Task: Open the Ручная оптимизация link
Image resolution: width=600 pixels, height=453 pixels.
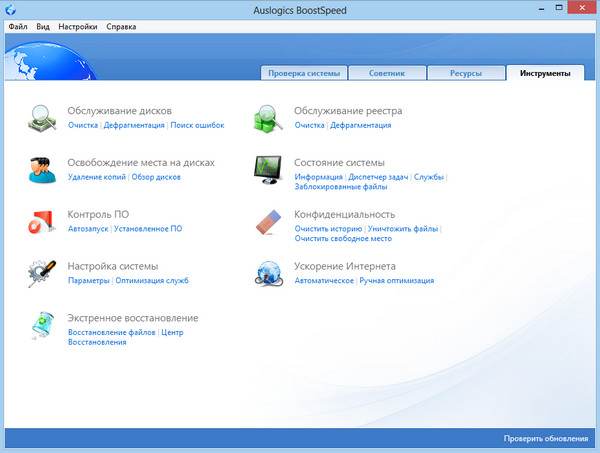Action: (x=397, y=281)
